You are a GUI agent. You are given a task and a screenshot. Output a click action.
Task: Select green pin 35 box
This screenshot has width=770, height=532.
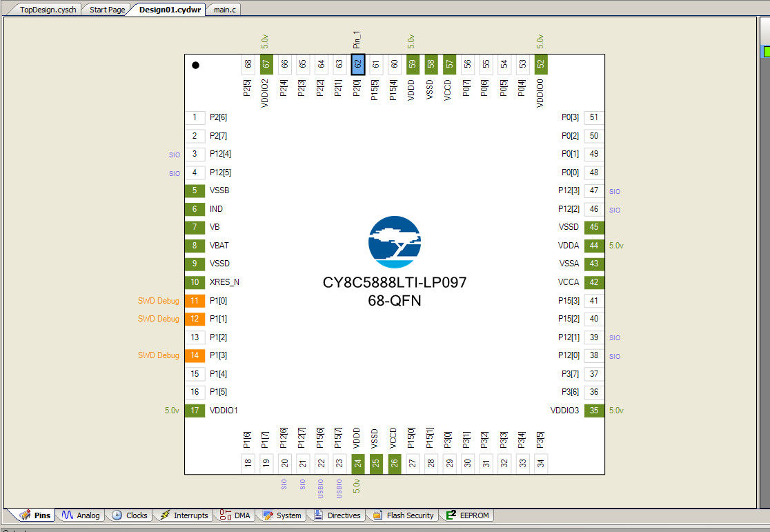pyautogui.click(x=594, y=410)
